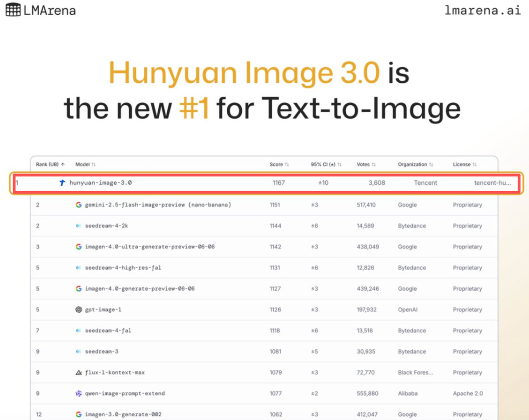Sort table by Score column
The image size is (529, 420).
279,164
